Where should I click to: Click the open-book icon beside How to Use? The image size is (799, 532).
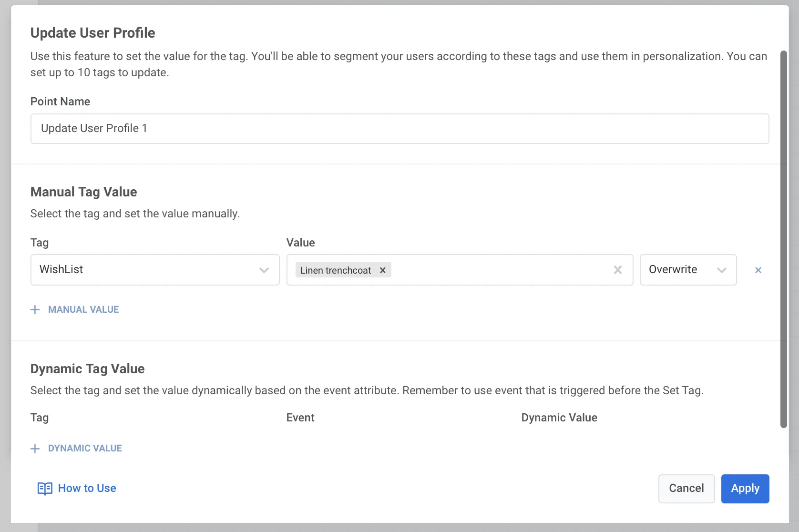point(44,489)
